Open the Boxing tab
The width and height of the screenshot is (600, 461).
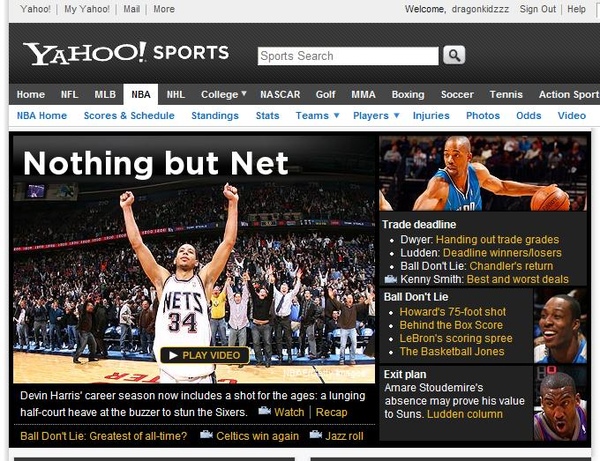(x=408, y=94)
